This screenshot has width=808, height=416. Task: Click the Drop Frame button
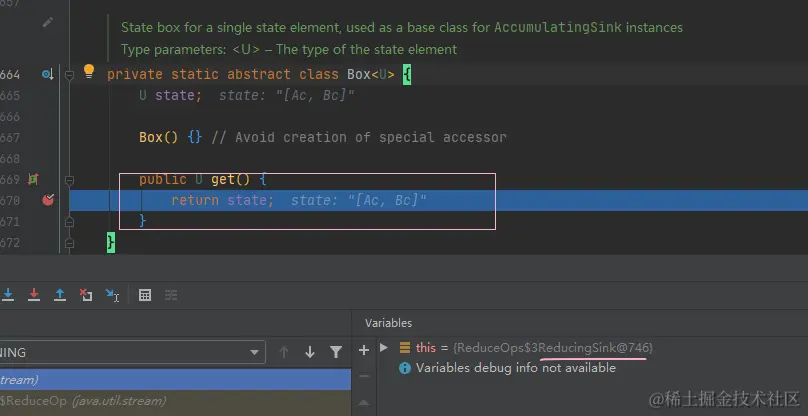click(x=86, y=295)
